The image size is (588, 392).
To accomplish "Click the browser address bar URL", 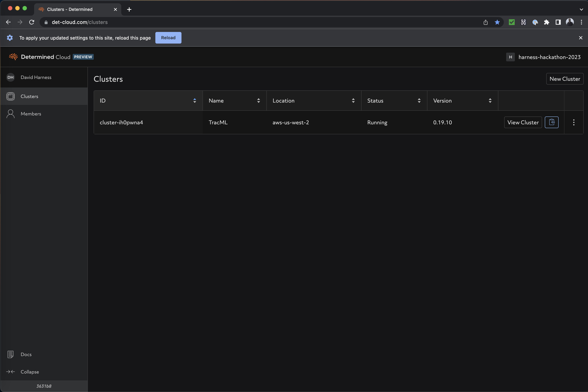I will click(79, 22).
